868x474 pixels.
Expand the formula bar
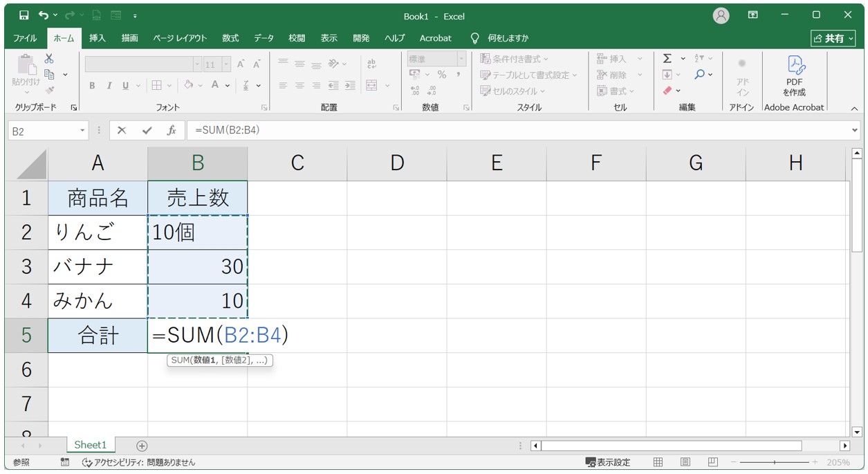pyautogui.click(x=855, y=130)
